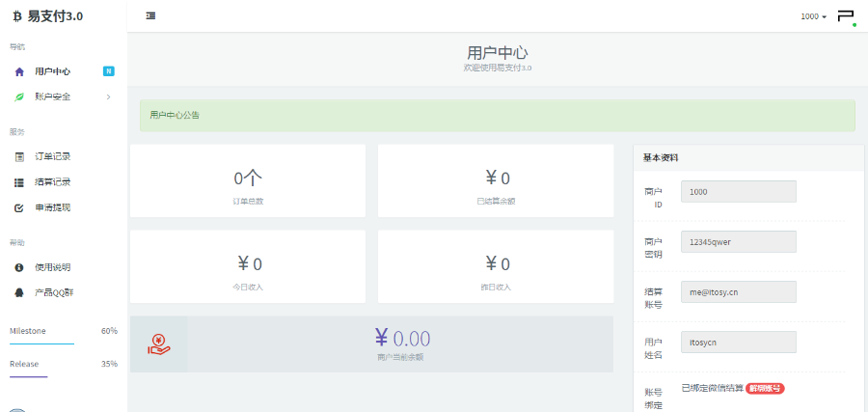Screen dimensions: 868x412
Task: Go to 申请提现 in the sidebar
Action: pos(52,207)
